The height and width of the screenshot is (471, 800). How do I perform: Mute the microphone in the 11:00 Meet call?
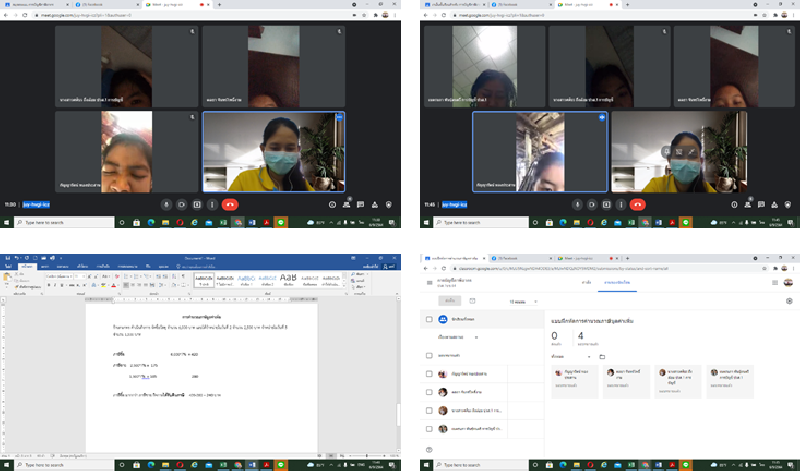pos(166,204)
